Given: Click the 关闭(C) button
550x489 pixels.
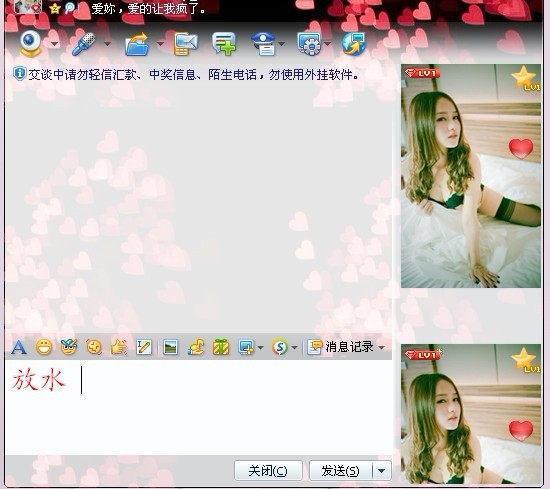Looking at the screenshot, I should tap(268, 471).
